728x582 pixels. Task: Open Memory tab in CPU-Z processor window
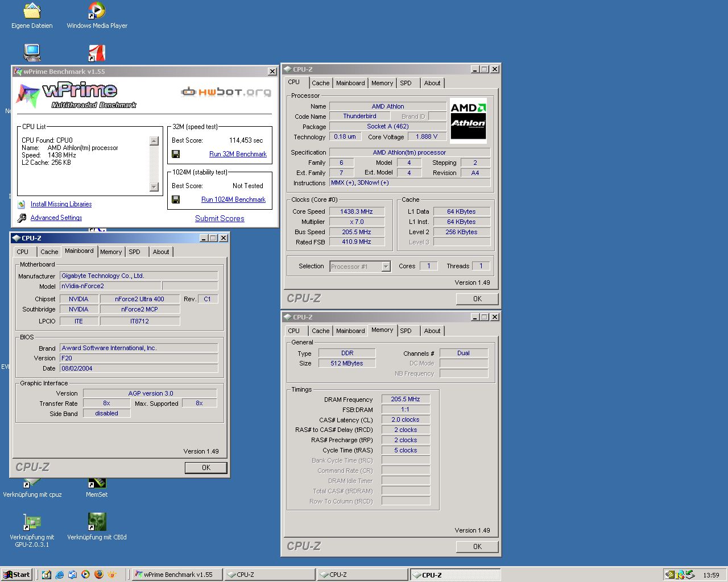tap(382, 83)
